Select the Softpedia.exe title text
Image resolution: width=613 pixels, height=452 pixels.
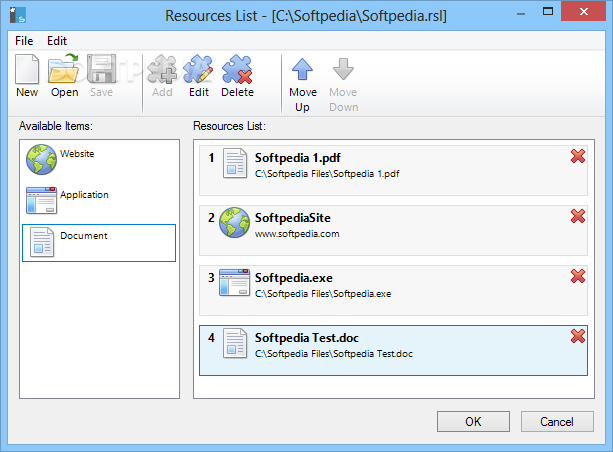click(x=294, y=278)
